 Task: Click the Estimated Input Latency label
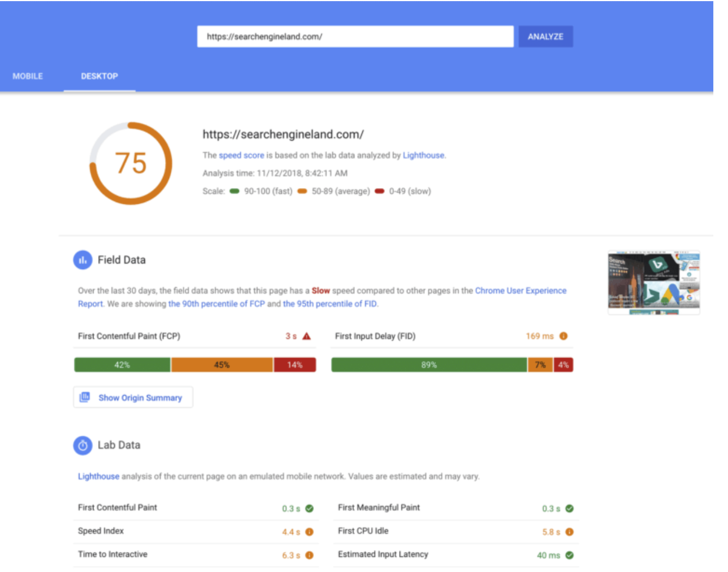(383, 555)
